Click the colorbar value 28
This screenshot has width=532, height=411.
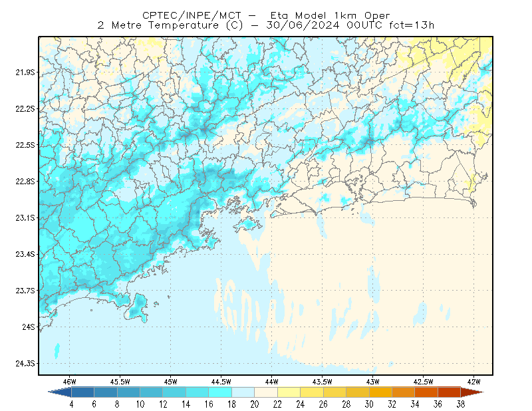point(346,404)
